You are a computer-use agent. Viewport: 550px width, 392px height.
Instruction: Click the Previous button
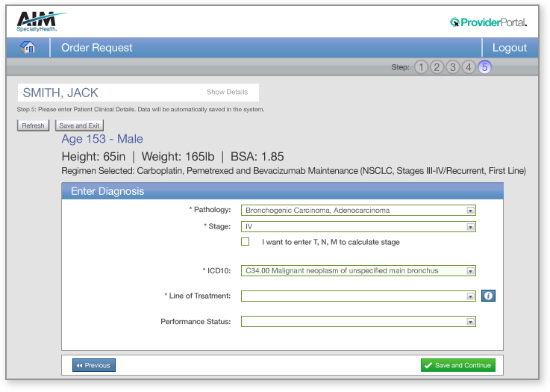point(93,365)
